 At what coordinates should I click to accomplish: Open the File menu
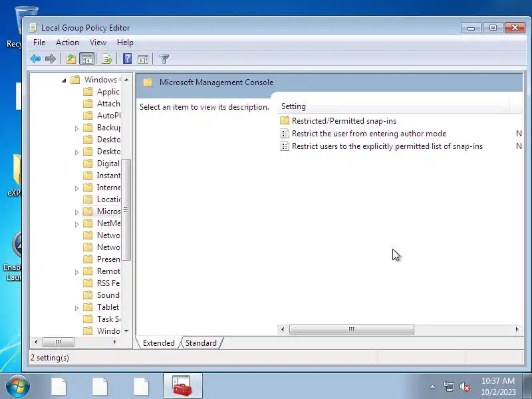39,43
